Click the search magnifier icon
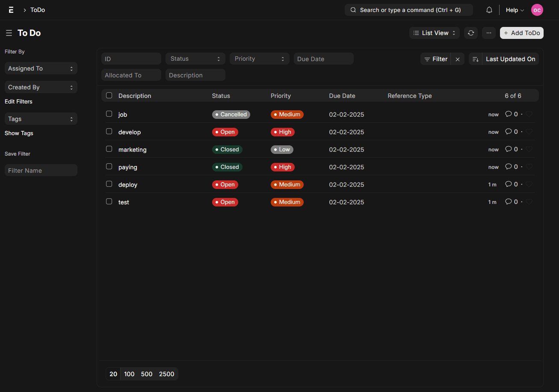The height and width of the screenshot is (392, 559). coord(353,10)
